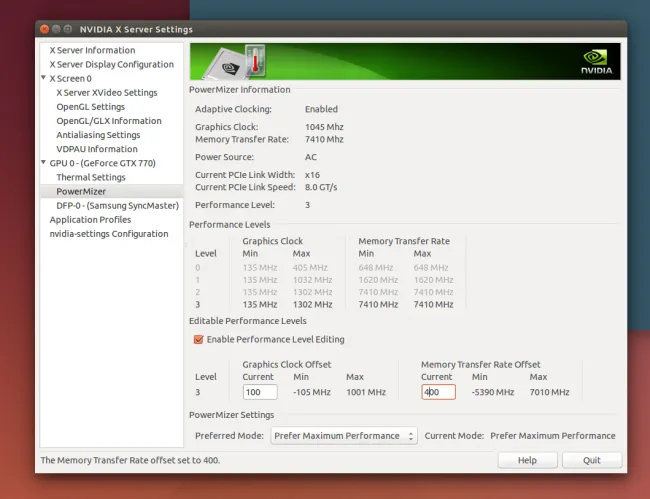The height and width of the screenshot is (499, 650).
Task: Open Antialiasing Settings page
Action: click(98, 135)
